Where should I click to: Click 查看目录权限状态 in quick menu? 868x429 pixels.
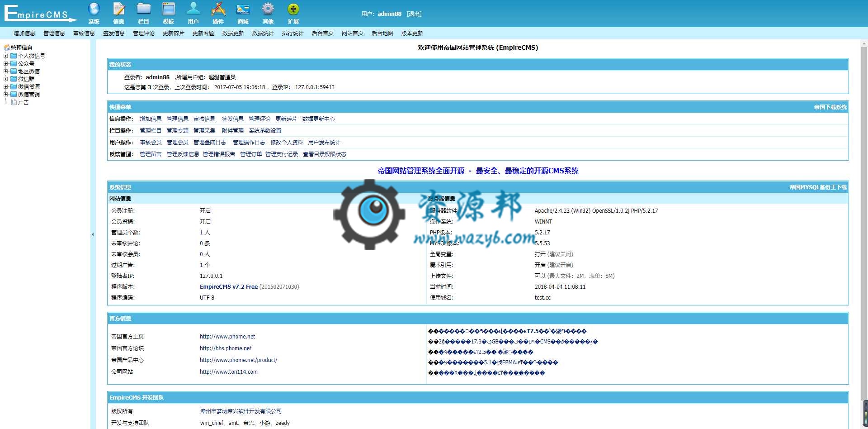[325, 154]
